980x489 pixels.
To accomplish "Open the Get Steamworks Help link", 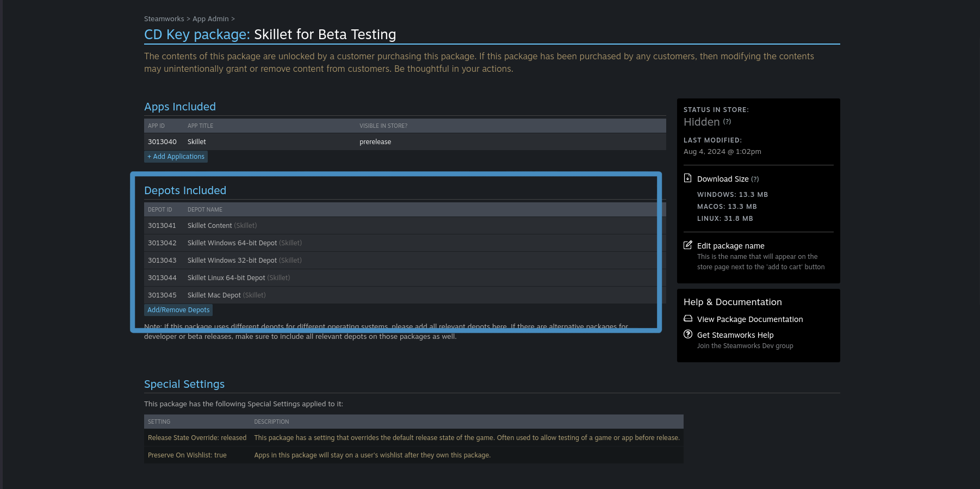I will 735,335.
